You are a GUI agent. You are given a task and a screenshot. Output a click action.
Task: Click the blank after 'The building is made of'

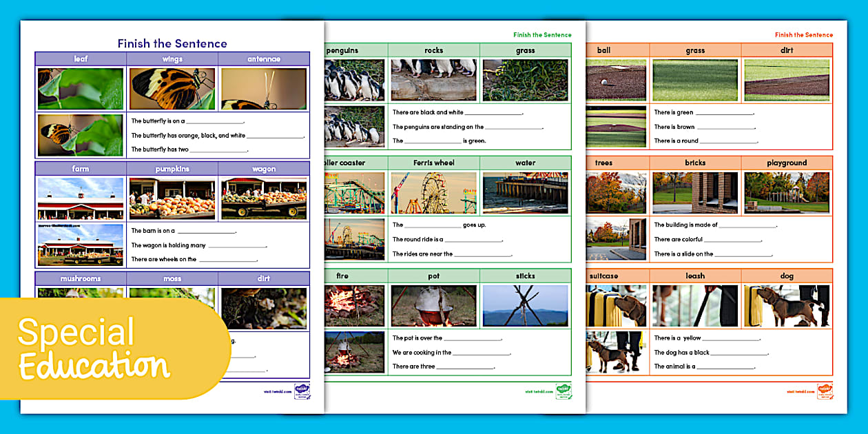pos(747,227)
